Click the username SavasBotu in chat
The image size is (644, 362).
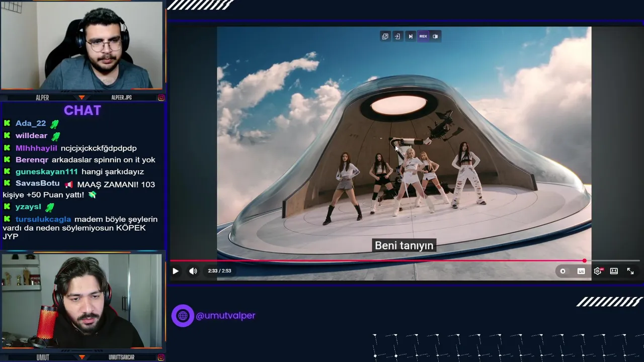[37, 184]
